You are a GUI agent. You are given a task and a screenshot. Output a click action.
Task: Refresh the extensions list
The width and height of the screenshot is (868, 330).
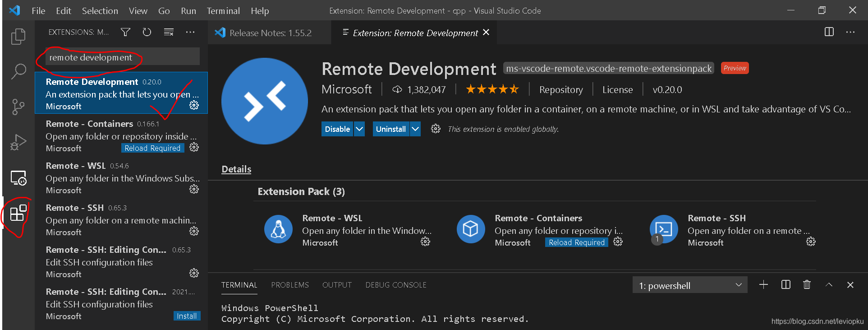[147, 32]
